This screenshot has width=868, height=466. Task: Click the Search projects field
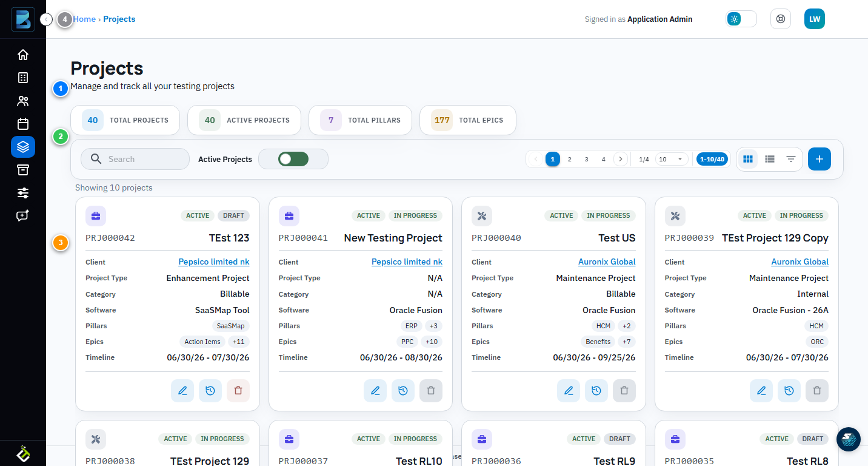point(135,159)
